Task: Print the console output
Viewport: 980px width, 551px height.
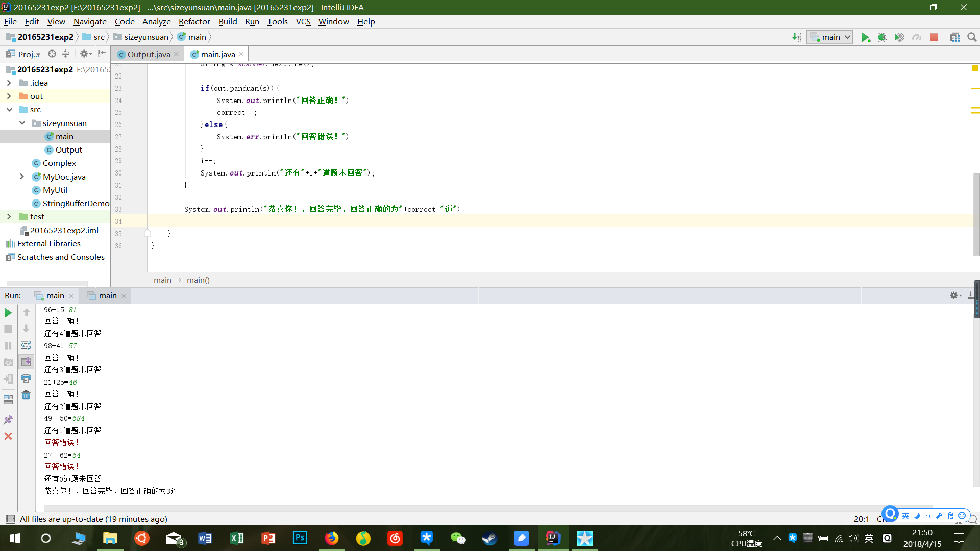Action: (x=26, y=379)
